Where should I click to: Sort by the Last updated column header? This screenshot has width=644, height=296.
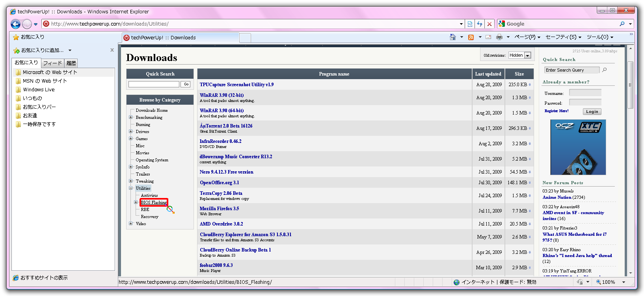[488, 74]
